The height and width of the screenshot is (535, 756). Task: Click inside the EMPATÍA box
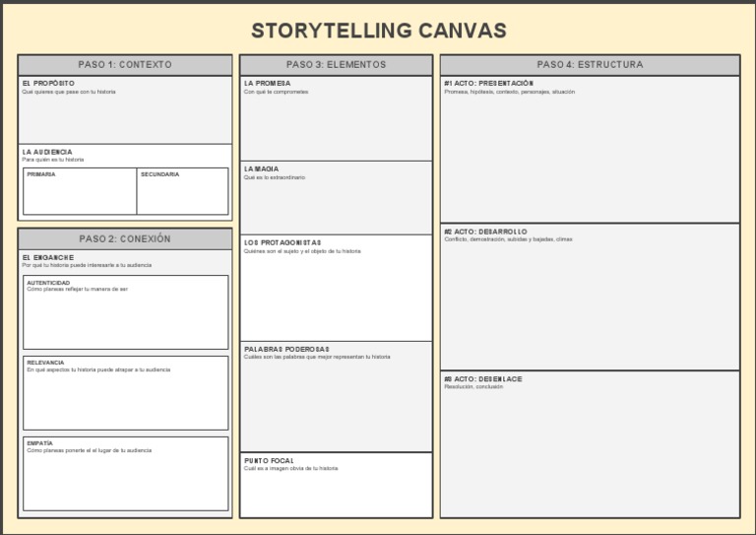(x=125, y=477)
